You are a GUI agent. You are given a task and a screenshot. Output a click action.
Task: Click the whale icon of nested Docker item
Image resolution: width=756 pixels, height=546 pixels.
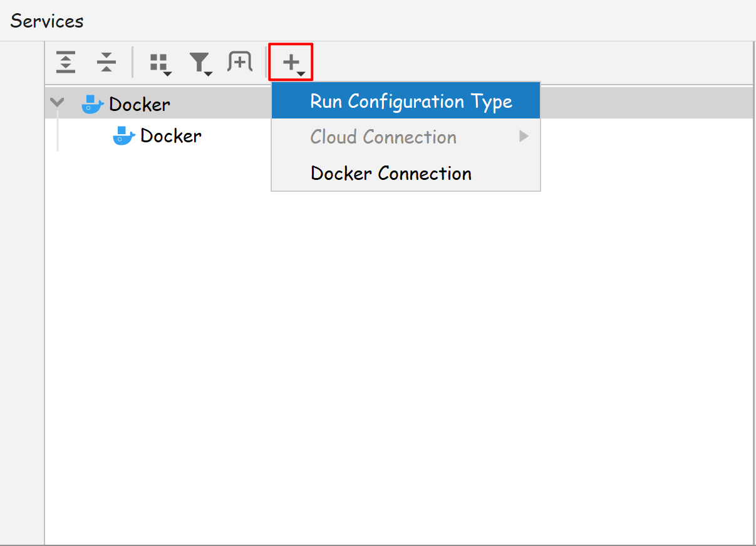click(124, 135)
